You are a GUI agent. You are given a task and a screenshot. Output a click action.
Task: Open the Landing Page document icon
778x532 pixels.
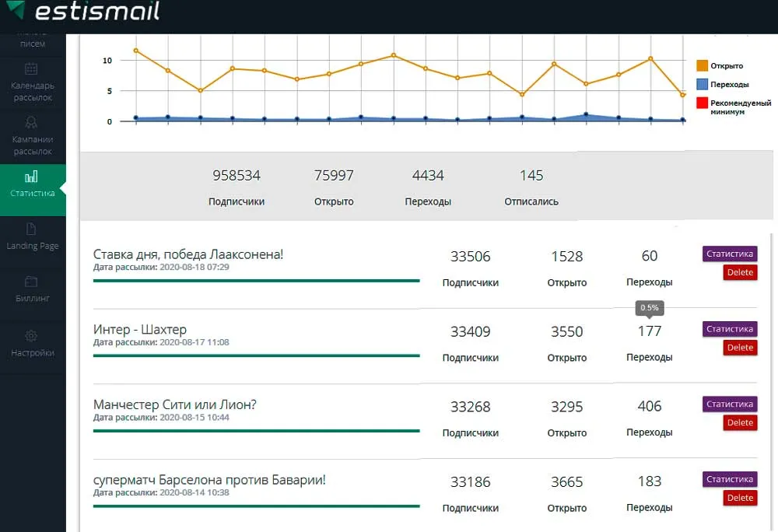[31, 229]
